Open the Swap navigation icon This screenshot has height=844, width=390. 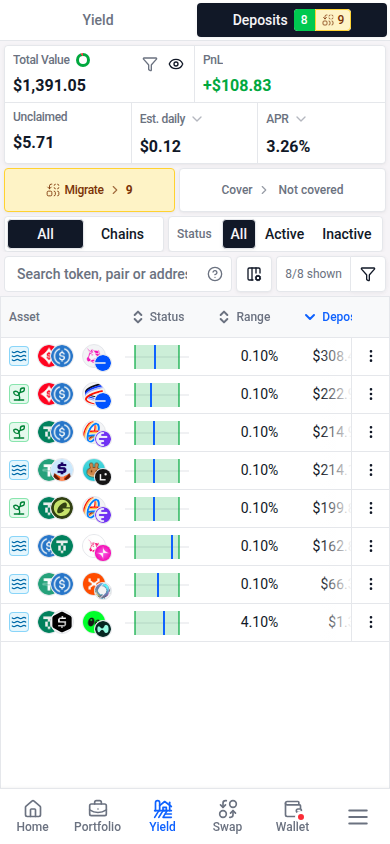click(228, 808)
